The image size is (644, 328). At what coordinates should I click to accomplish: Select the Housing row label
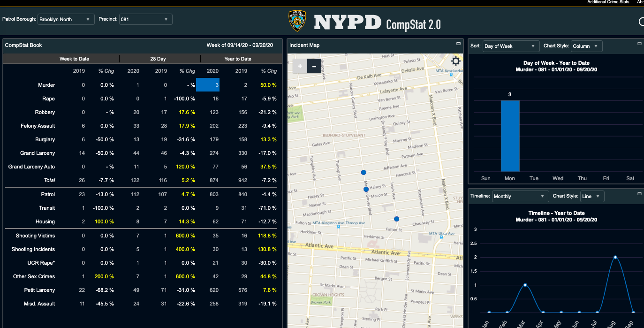click(45, 221)
